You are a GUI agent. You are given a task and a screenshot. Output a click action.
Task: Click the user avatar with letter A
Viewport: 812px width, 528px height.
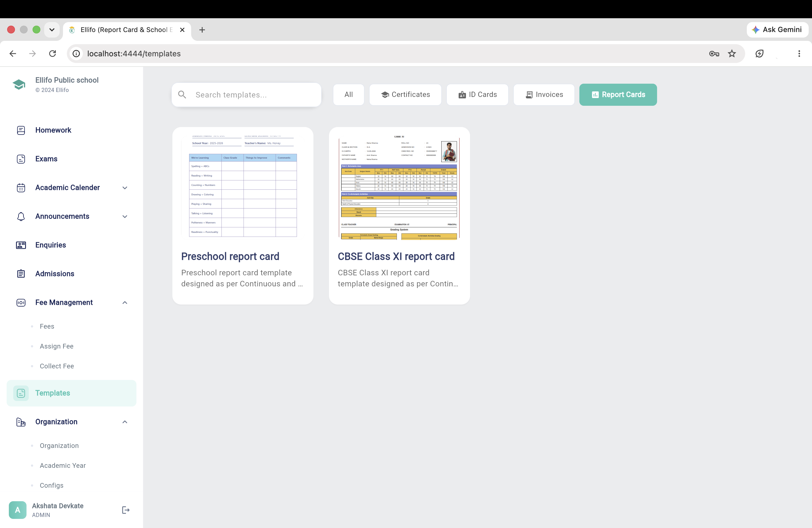(x=18, y=510)
